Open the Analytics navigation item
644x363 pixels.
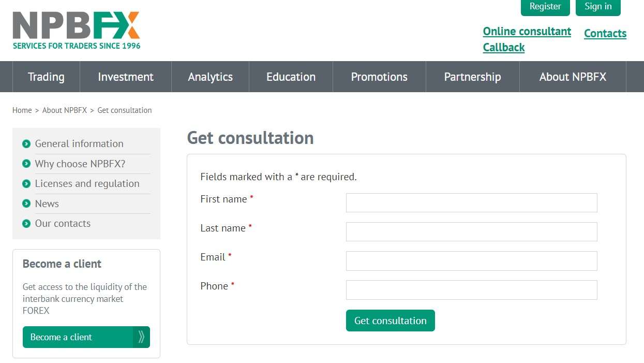(210, 77)
